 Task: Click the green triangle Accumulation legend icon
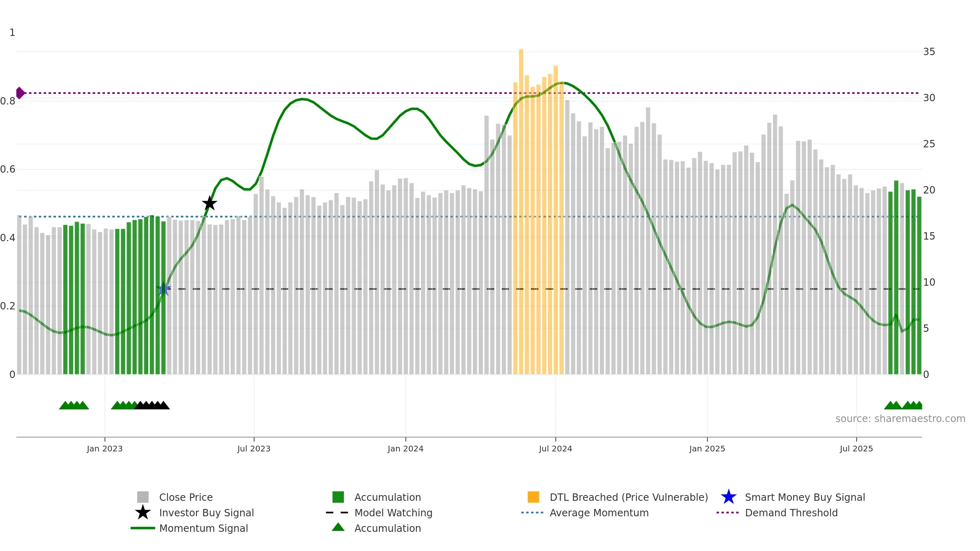pyautogui.click(x=338, y=527)
